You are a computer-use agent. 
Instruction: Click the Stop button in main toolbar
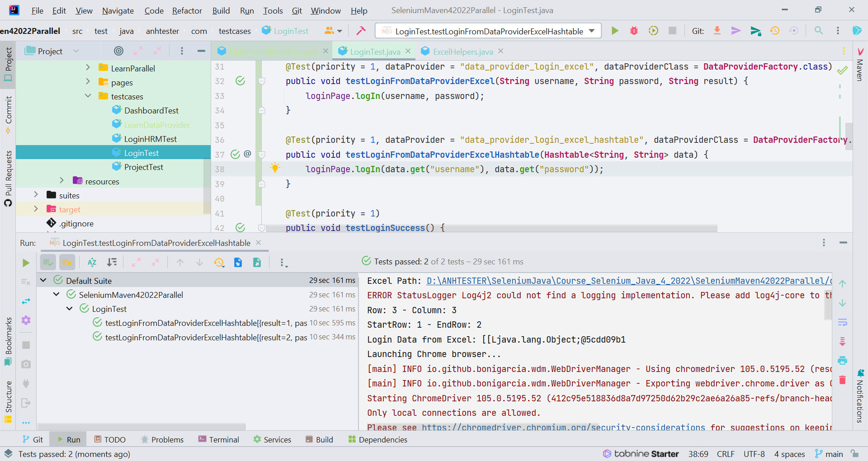click(673, 31)
